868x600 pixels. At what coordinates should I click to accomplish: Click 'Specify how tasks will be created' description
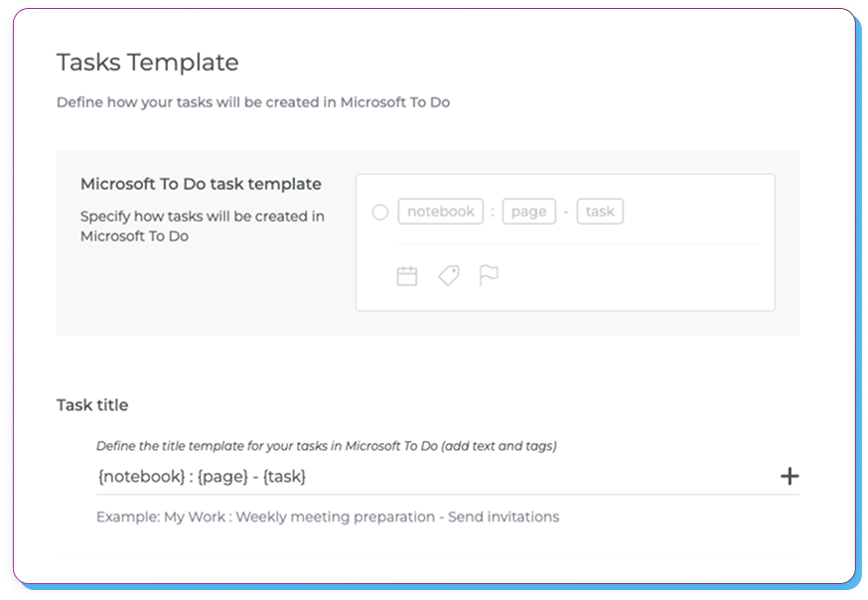pos(203,225)
